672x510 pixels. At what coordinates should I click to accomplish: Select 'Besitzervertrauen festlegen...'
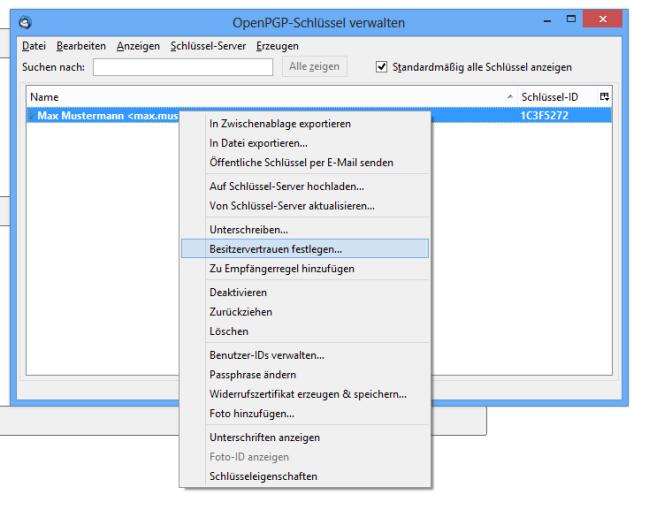tap(305, 249)
